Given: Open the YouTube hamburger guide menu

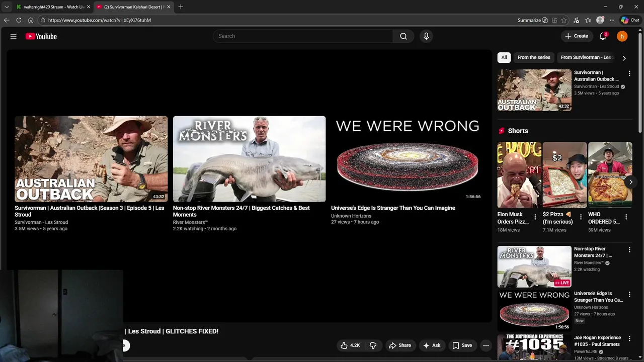Looking at the screenshot, I should 14,36.
